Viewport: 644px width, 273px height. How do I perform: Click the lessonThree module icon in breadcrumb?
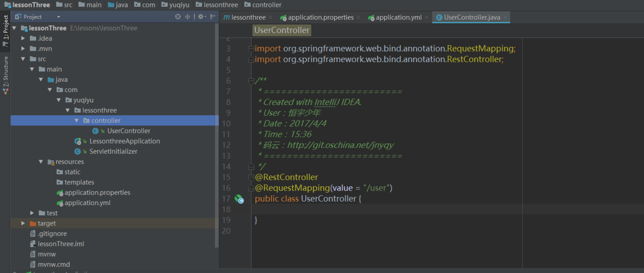pyautogui.click(x=7, y=5)
